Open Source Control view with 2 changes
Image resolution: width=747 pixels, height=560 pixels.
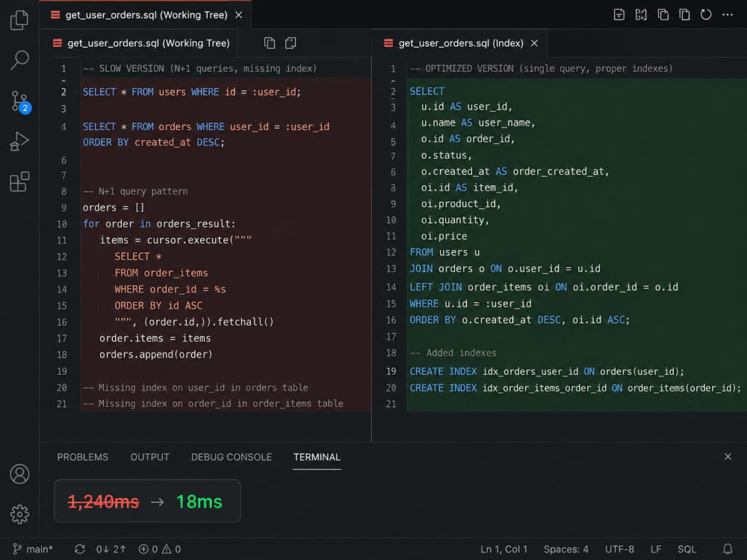pyautogui.click(x=20, y=101)
